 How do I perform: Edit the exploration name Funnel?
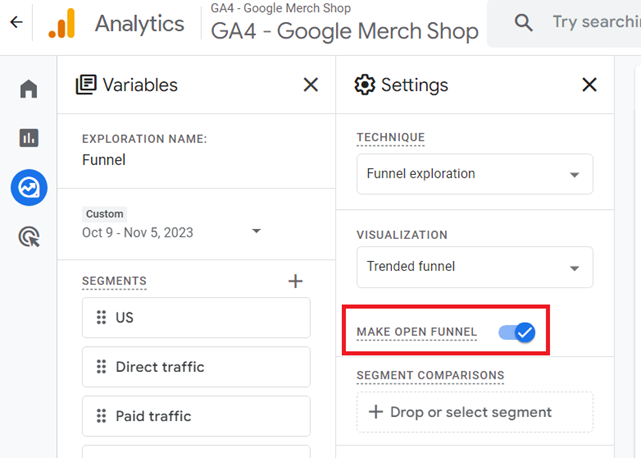[104, 160]
